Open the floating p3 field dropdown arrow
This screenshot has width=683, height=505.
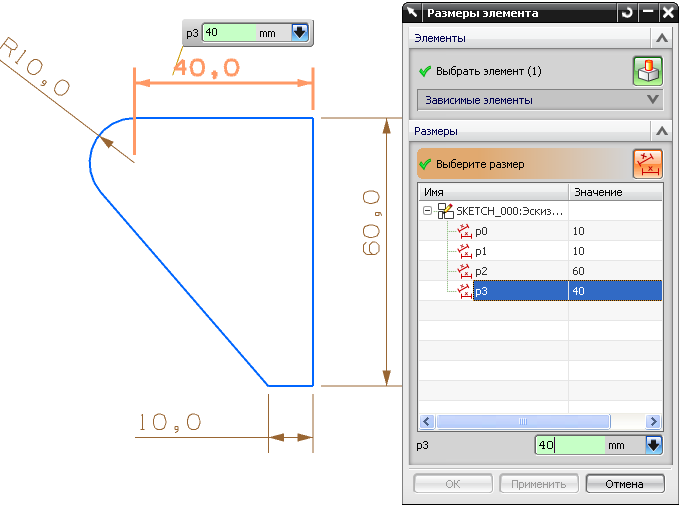click(300, 32)
